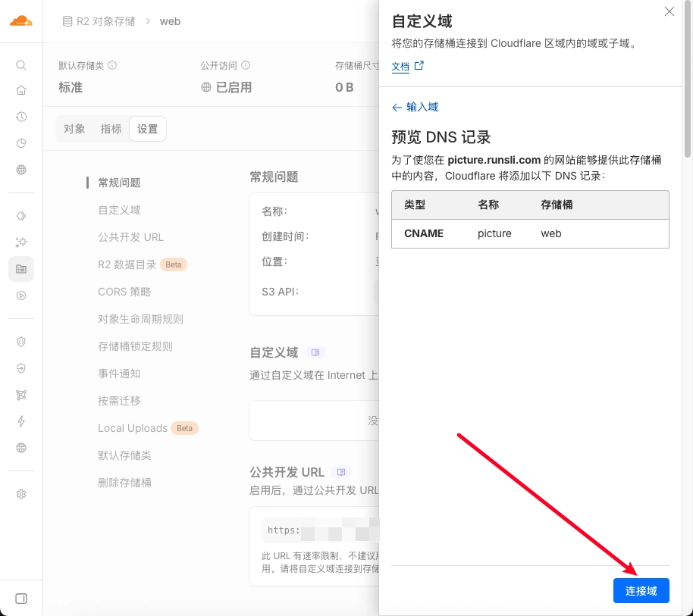Click the 连接域 button

[641, 591]
